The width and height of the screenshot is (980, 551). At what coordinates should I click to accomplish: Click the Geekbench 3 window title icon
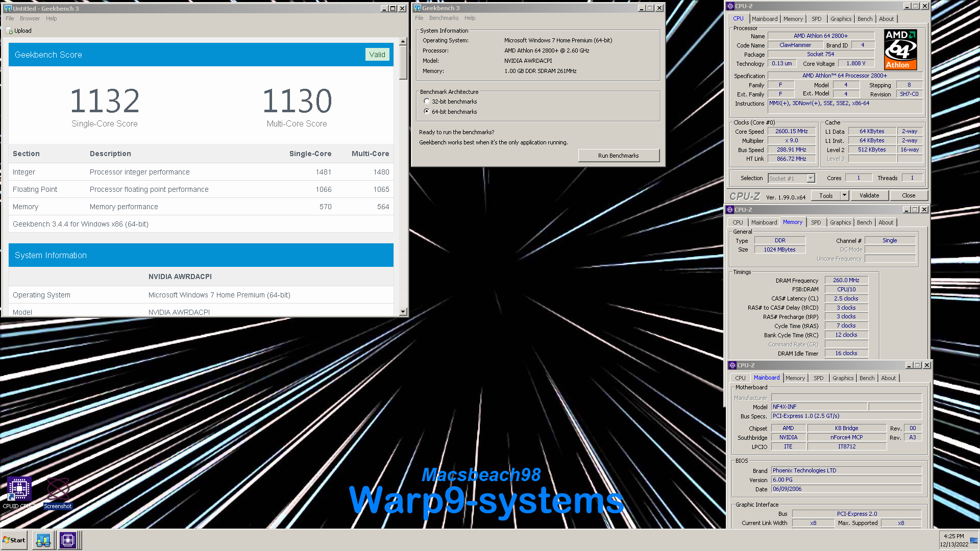pyautogui.click(x=417, y=8)
